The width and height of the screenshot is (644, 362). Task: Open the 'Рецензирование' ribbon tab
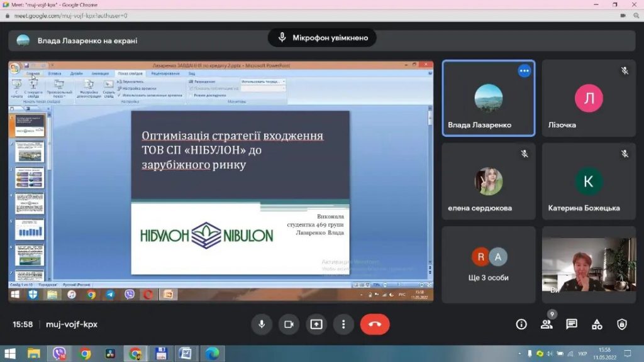point(165,74)
